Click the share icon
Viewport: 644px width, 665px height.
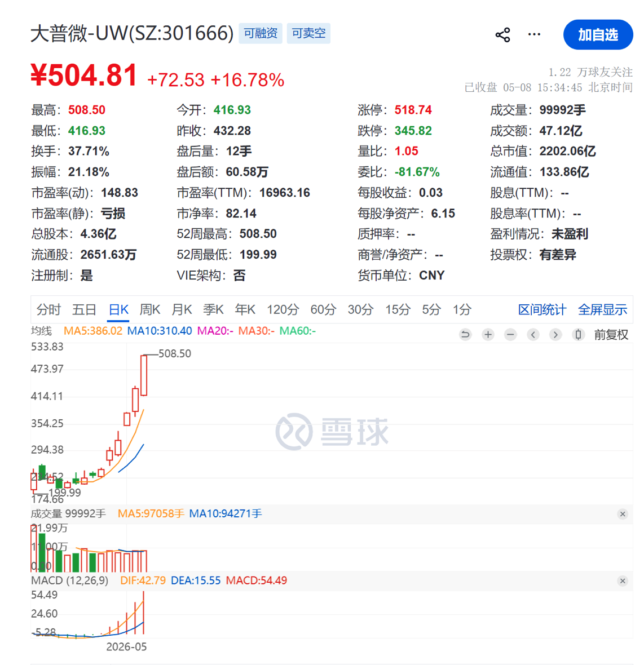(502, 35)
